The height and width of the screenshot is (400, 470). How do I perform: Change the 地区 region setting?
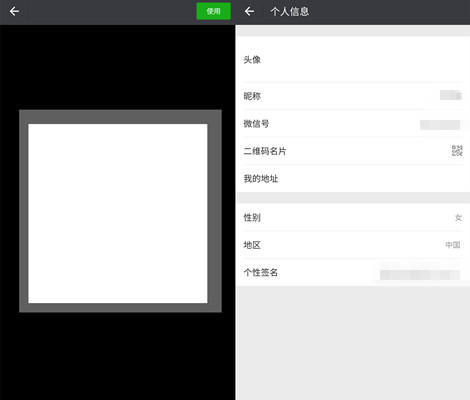click(x=353, y=245)
